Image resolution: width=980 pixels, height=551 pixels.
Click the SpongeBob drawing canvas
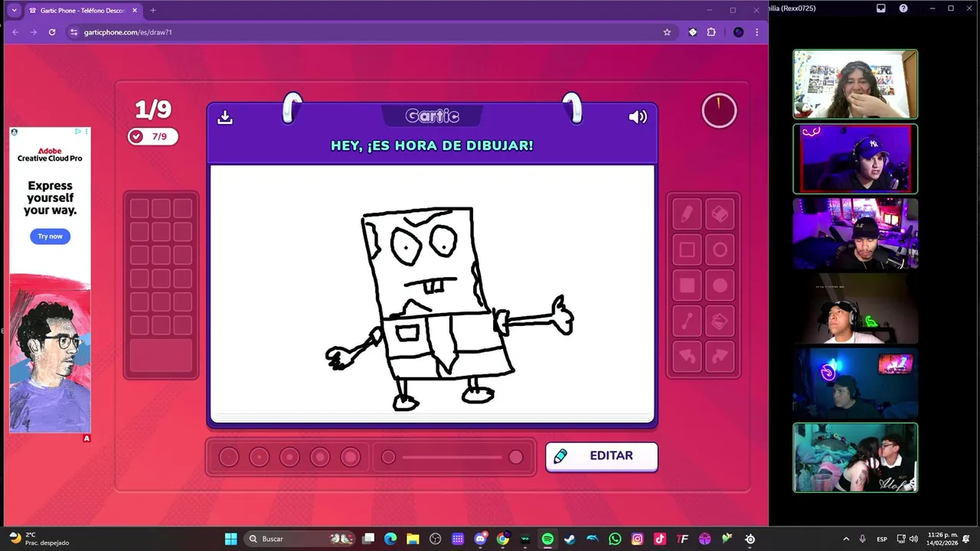[x=433, y=292]
